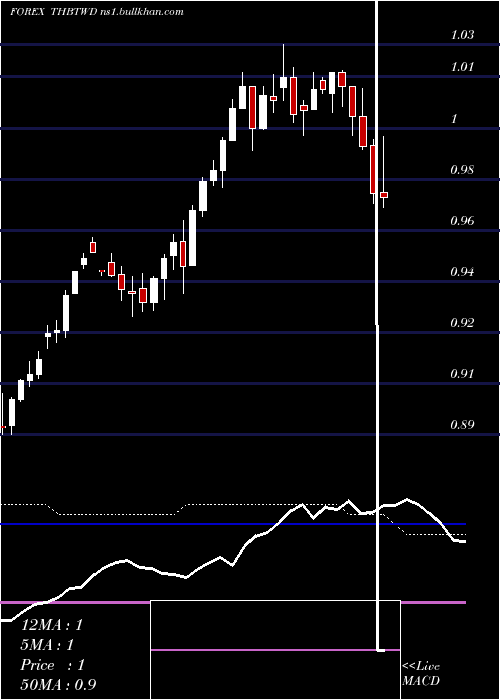500x700 pixels.
Task: Click the 0.91 price axis label
Action: pos(462,373)
